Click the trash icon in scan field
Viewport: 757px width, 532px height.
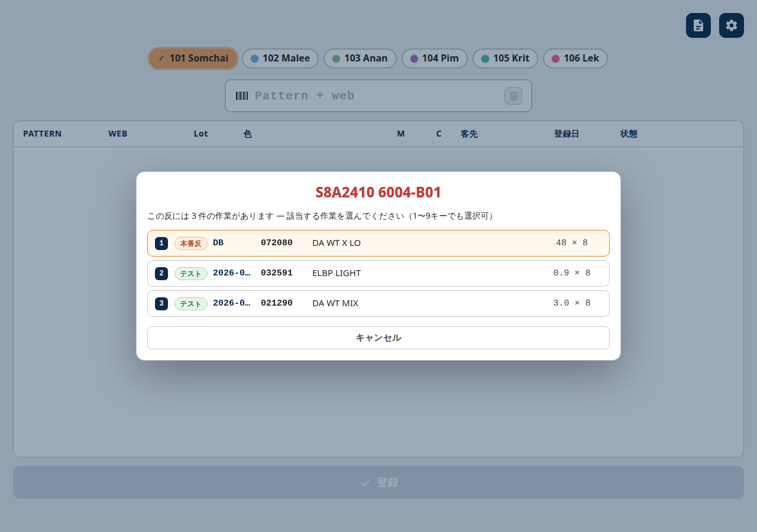(x=513, y=96)
